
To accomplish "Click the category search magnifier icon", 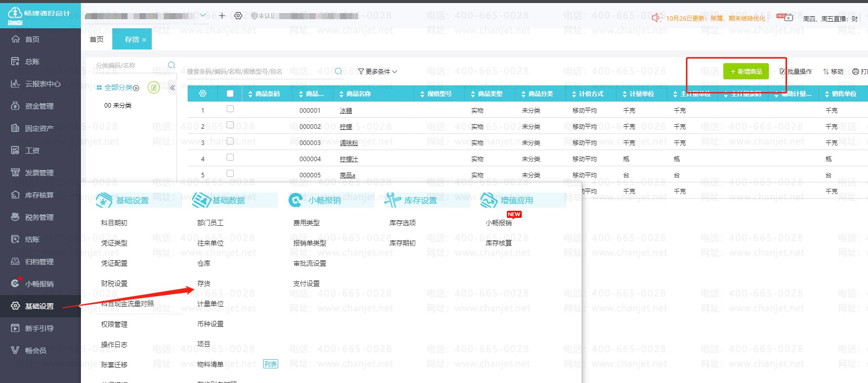I will (x=171, y=65).
